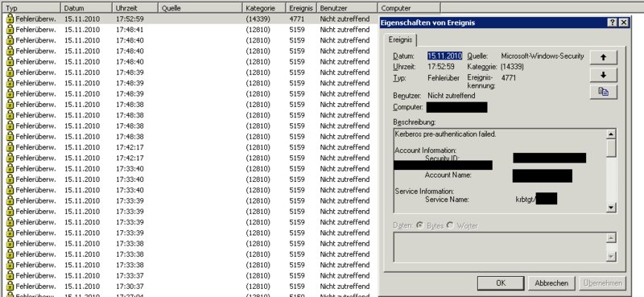
Task: Sort list by the Ereignis column header
Action: (301, 8)
